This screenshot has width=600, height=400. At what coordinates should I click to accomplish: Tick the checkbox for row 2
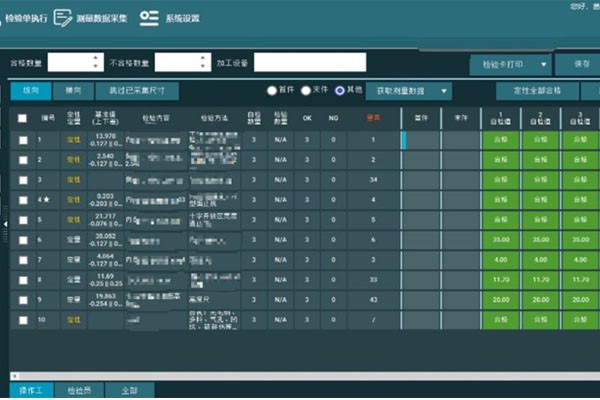pyautogui.click(x=23, y=160)
